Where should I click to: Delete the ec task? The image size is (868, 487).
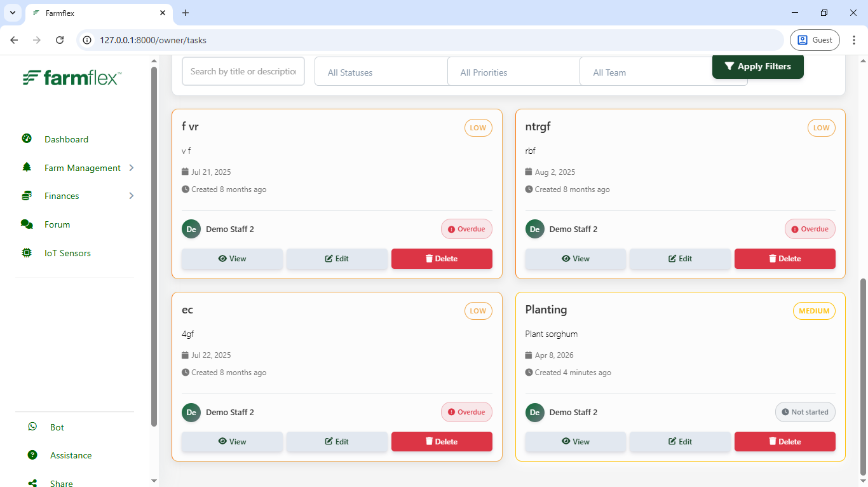point(442,442)
